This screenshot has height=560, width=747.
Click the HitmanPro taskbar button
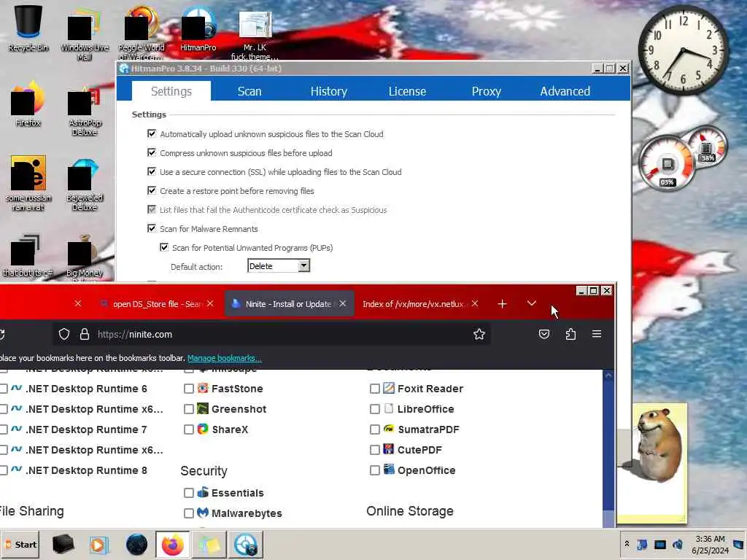tap(246, 545)
